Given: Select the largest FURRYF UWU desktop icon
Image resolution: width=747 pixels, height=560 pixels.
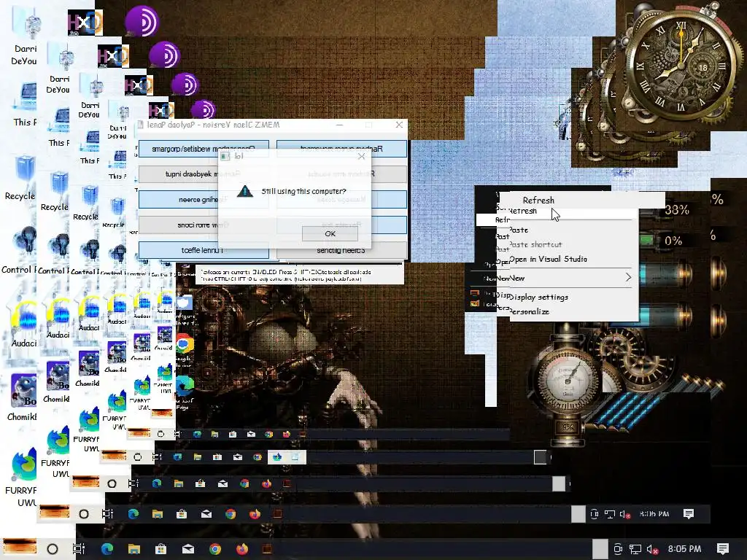Looking at the screenshot, I should point(22,476).
